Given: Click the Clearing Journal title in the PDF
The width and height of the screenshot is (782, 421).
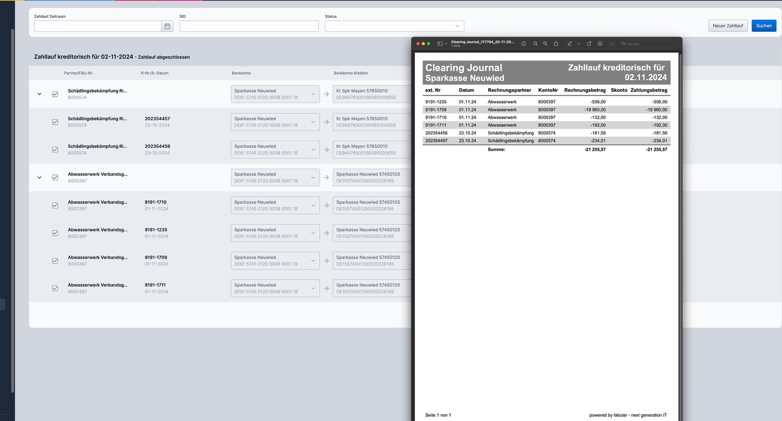Looking at the screenshot, I should pyautogui.click(x=464, y=68).
